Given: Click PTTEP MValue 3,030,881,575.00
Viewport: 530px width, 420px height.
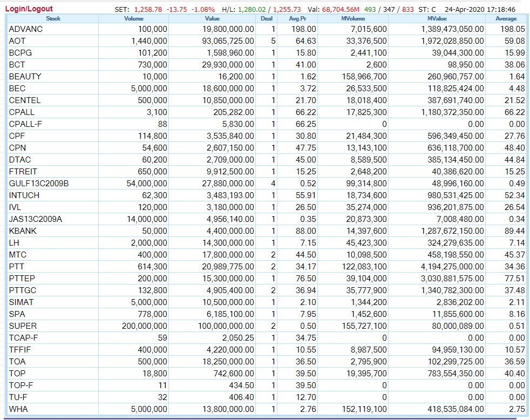Looking at the screenshot, I should pos(452,279).
